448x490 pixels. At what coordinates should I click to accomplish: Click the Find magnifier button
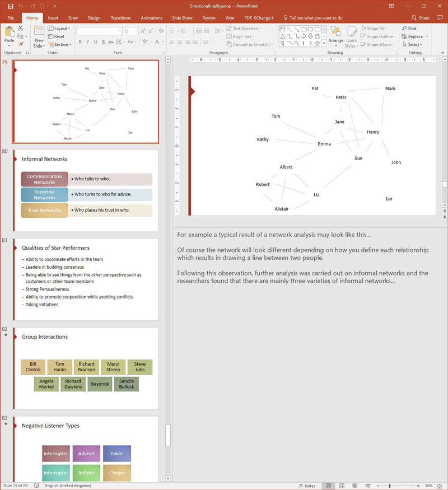tap(409, 29)
